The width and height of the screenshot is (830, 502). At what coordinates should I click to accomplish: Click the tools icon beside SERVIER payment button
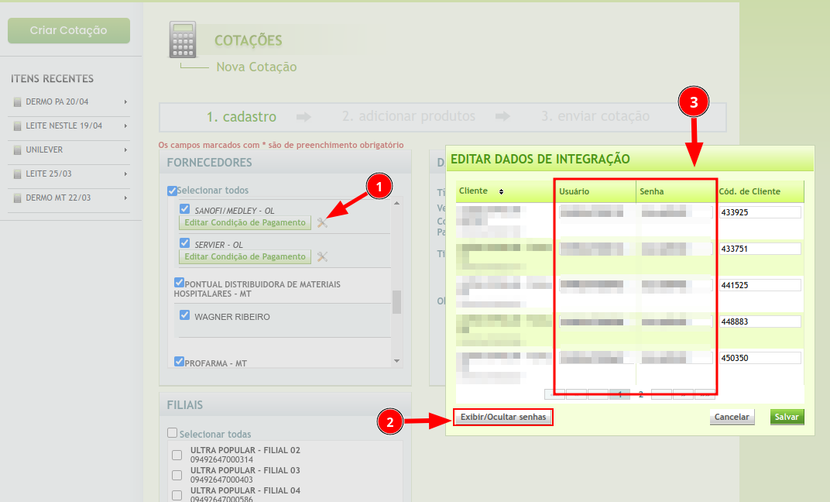click(322, 257)
